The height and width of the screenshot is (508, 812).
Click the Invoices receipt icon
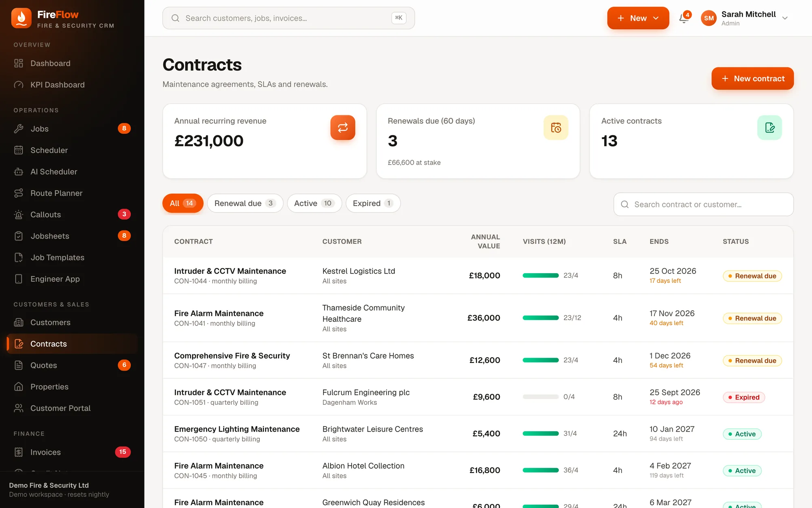19,452
